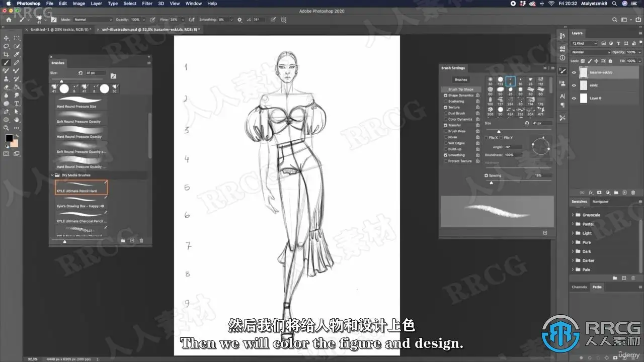Image resolution: width=644 pixels, height=362 pixels.
Task: Collapse the Dry Media Brushes folder
Action: (x=52, y=175)
